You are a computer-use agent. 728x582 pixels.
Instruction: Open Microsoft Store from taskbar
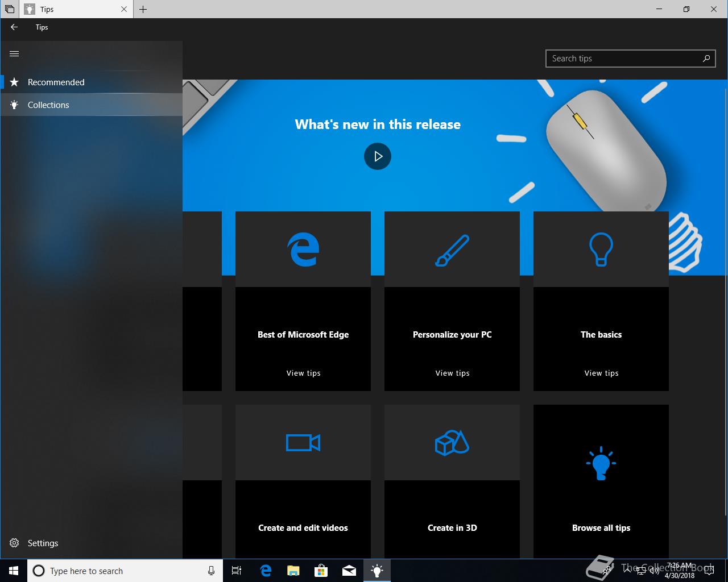pyautogui.click(x=321, y=571)
